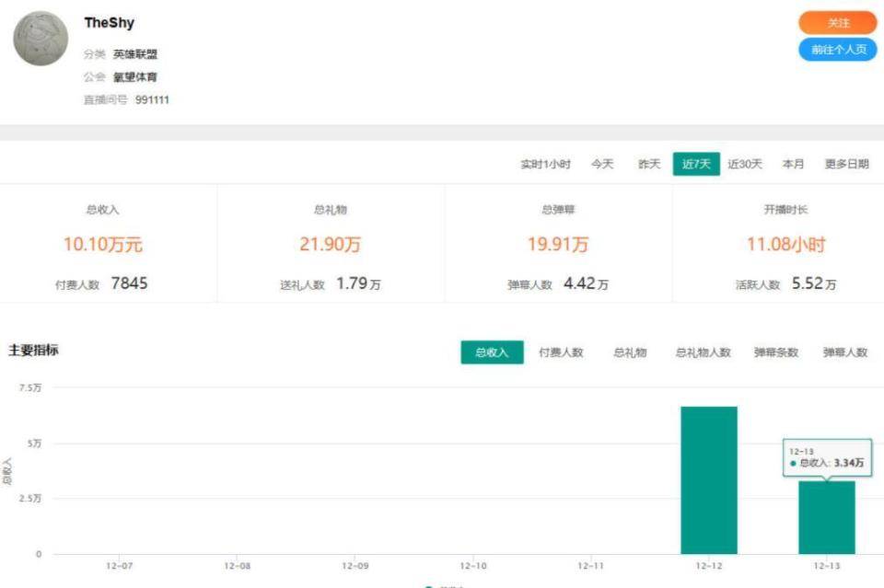This screenshot has height=588, width=884.
Task: Click the 10.10万元 total income value
Action: [x=102, y=245]
